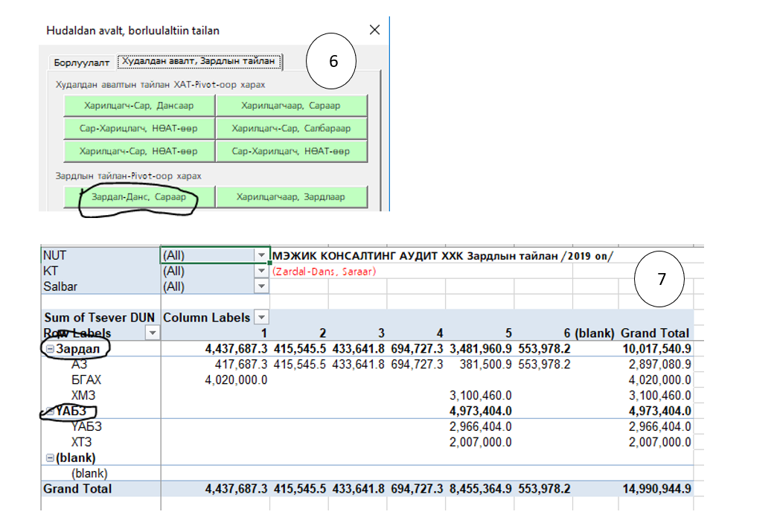
Task: Collapse the (blank) group row
Action: pyautogui.click(x=48, y=458)
